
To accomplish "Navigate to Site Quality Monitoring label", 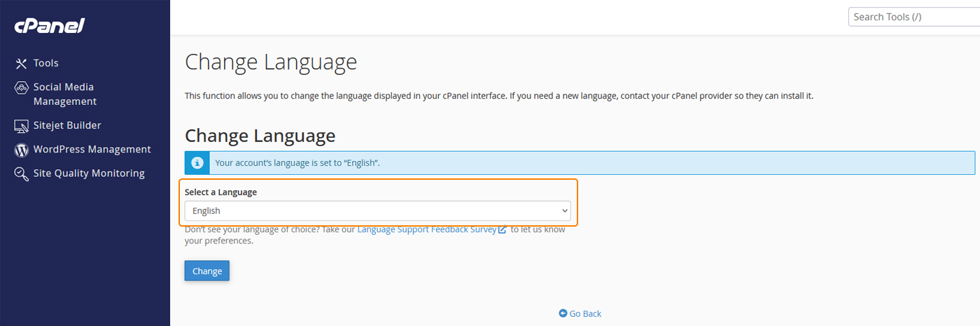I will tap(89, 173).
